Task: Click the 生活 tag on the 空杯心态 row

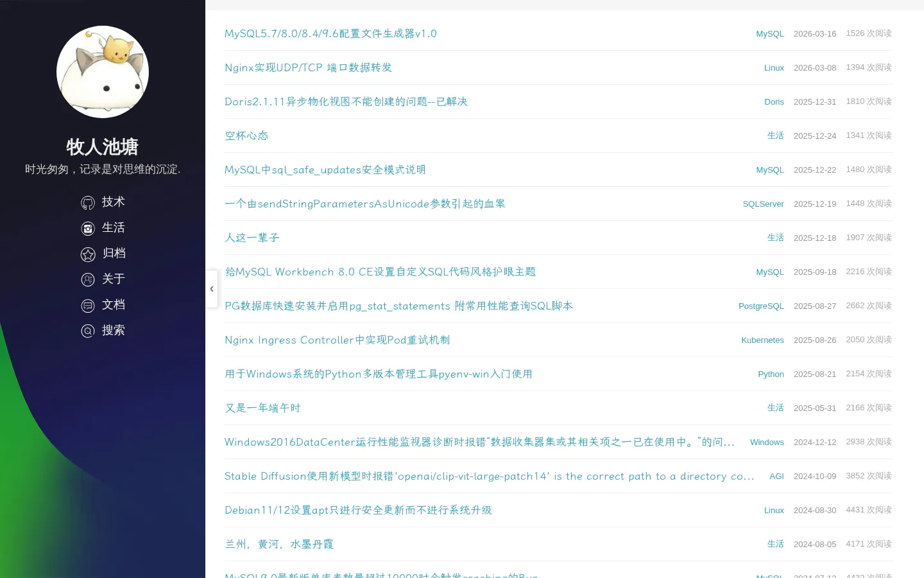Action: point(775,136)
